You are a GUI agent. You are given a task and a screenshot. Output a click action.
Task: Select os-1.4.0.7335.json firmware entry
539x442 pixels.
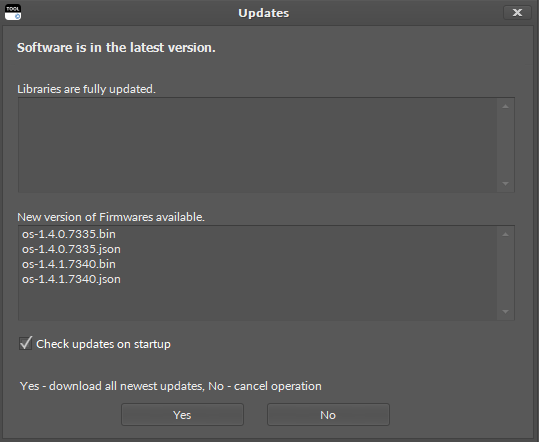(71, 249)
